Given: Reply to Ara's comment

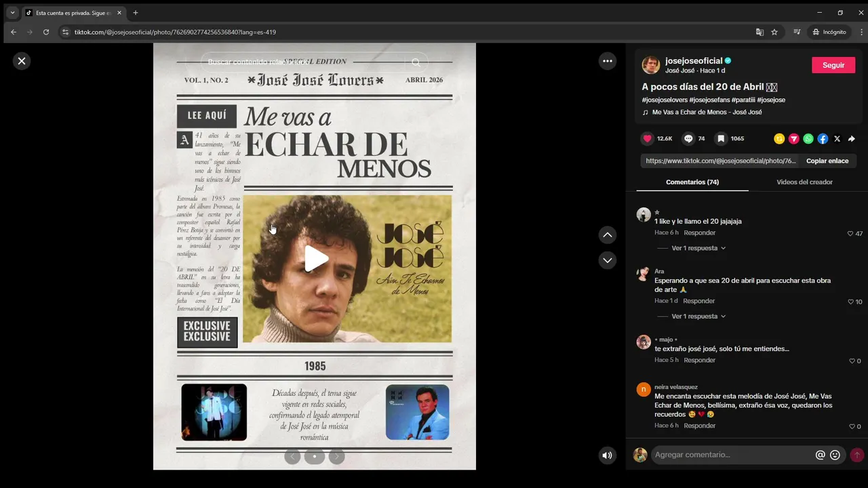Looking at the screenshot, I should 699,301.
